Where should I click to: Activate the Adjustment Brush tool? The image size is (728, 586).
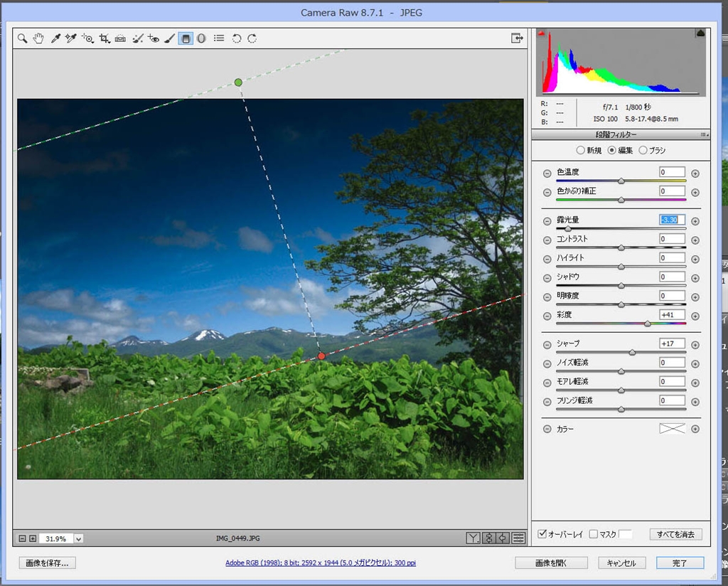[x=170, y=38]
